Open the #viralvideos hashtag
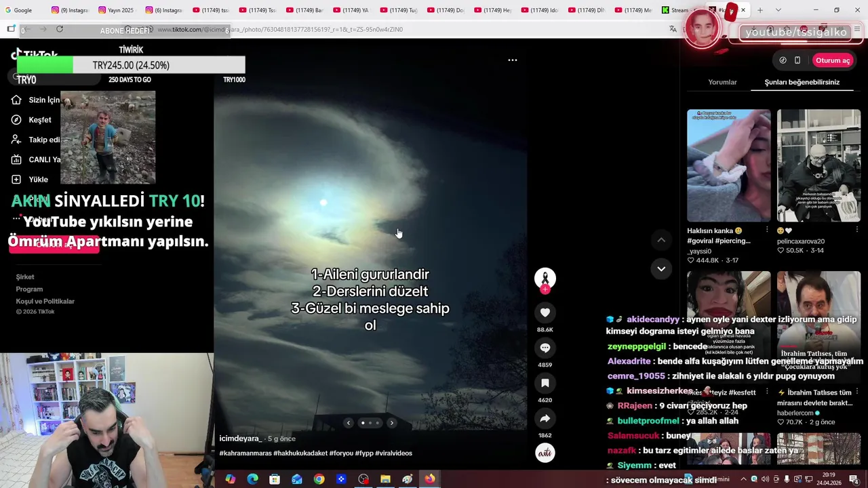This screenshot has width=868, height=488. (x=393, y=453)
